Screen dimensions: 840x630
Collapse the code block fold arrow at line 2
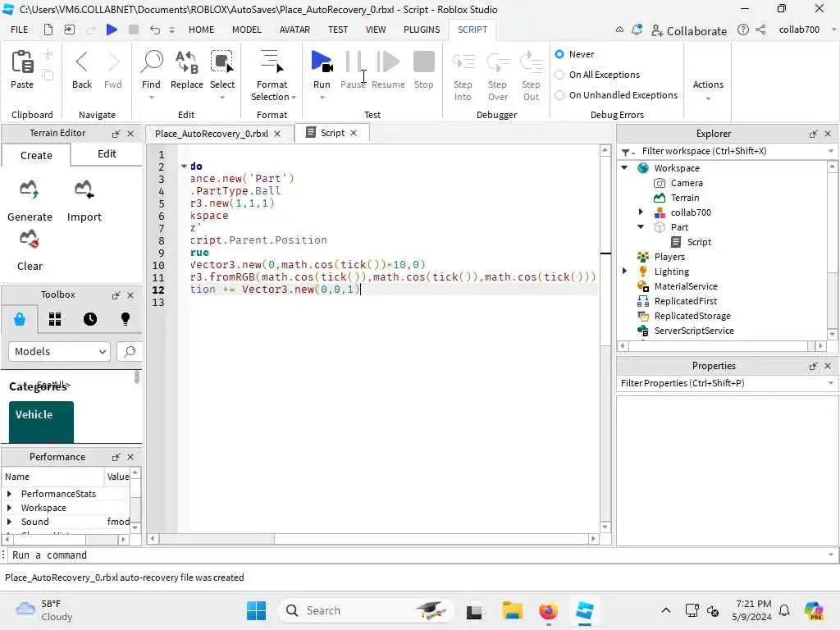point(184,166)
